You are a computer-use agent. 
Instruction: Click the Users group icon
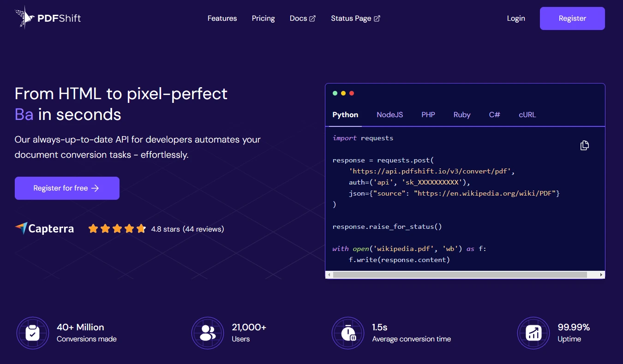208,332
